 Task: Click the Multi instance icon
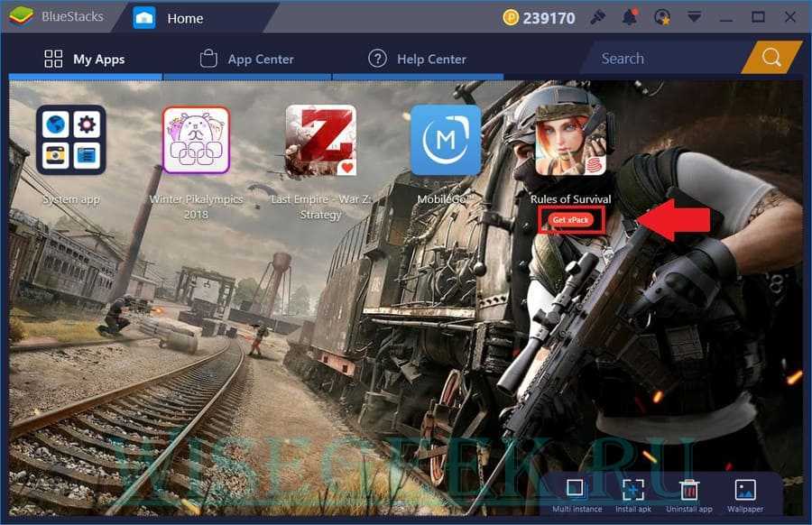(575, 490)
